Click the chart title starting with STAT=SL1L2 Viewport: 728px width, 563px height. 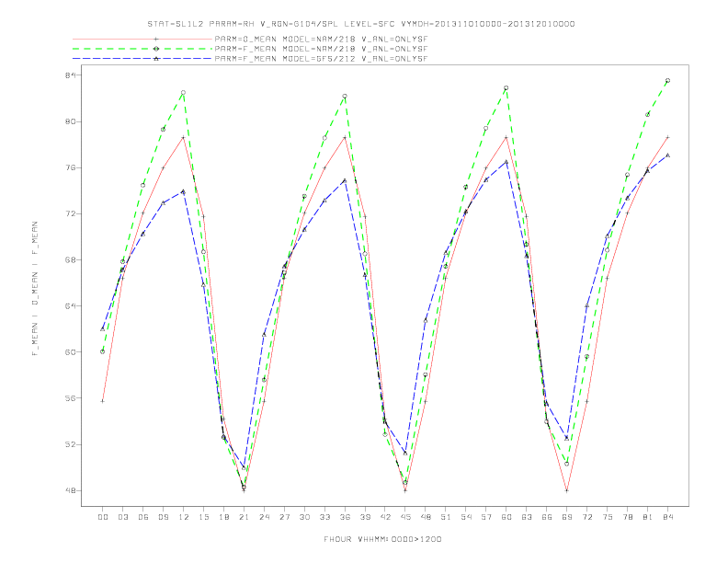(360, 24)
